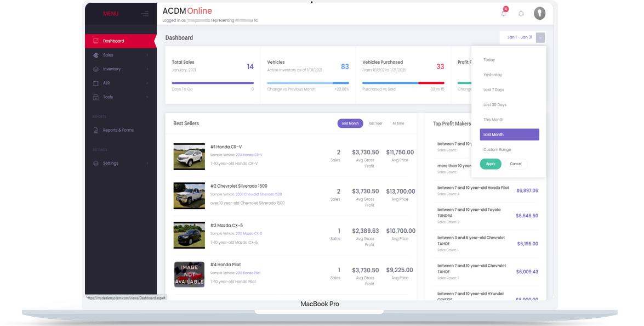Viewport: 644px width, 326px height.
Task: Click Total Sales value 14
Action: point(250,66)
